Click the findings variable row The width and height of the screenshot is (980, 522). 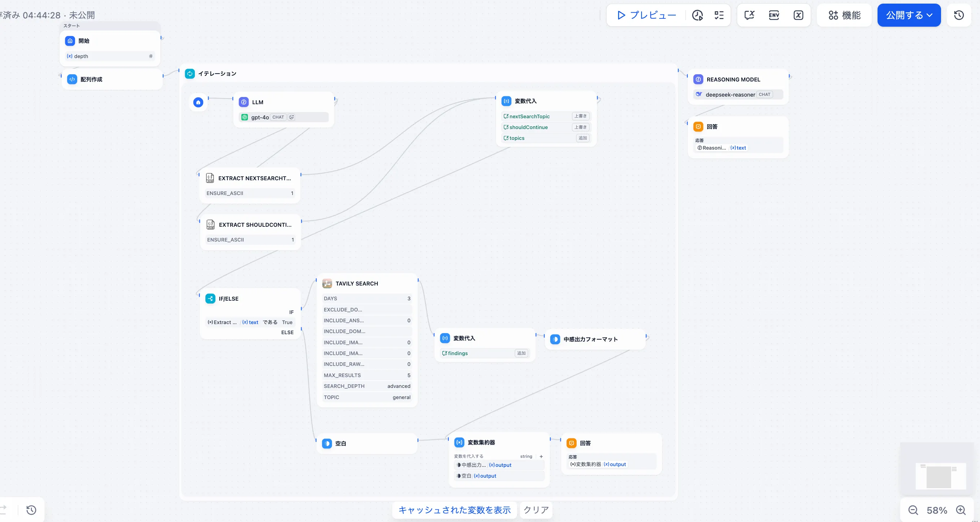[485, 353]
